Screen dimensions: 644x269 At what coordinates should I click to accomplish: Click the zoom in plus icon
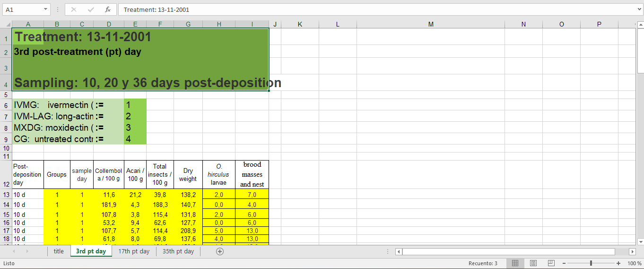618,263
